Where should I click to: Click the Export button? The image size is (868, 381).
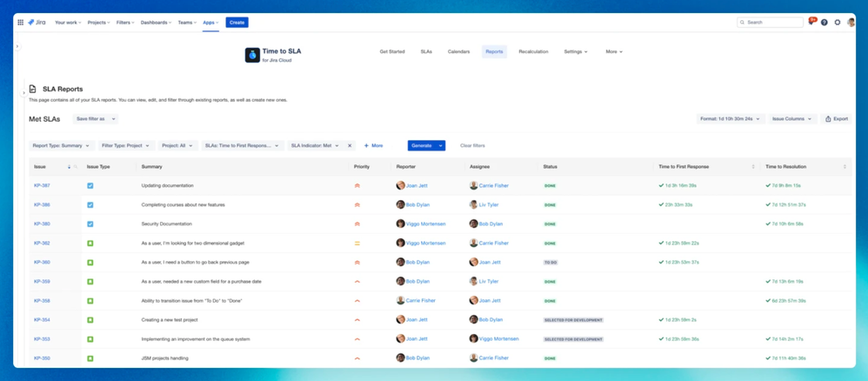tap(837, 119)
